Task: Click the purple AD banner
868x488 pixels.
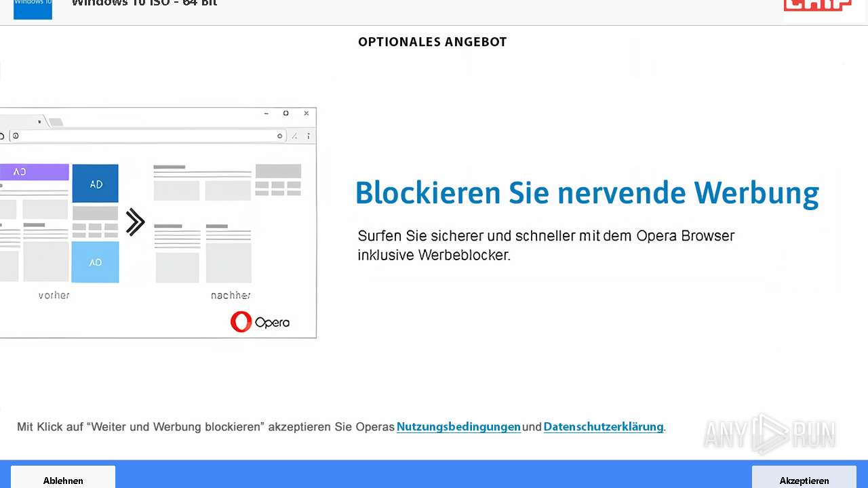Action: pos(34,172)
